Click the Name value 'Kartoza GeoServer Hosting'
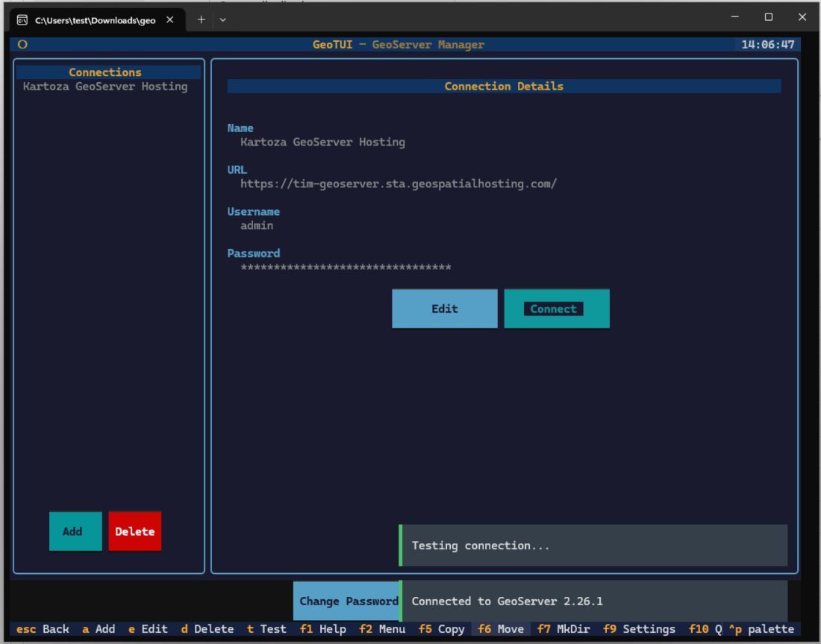 [322, 142]
